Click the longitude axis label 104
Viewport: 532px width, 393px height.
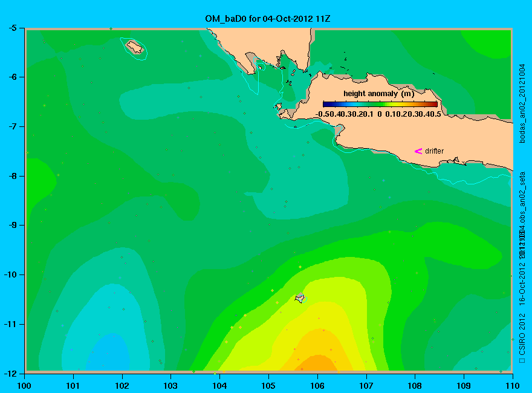click(219, 386)
